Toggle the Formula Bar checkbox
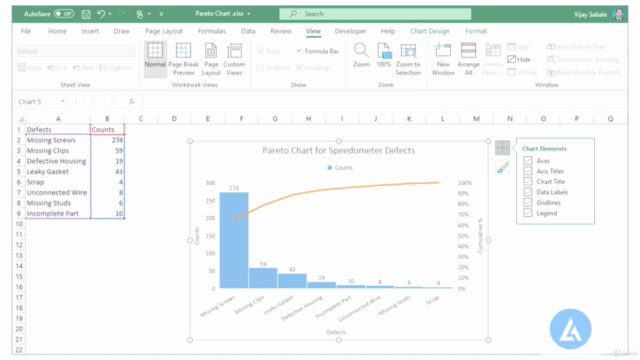The image size is (640, 360). click(x=299, y=51)
